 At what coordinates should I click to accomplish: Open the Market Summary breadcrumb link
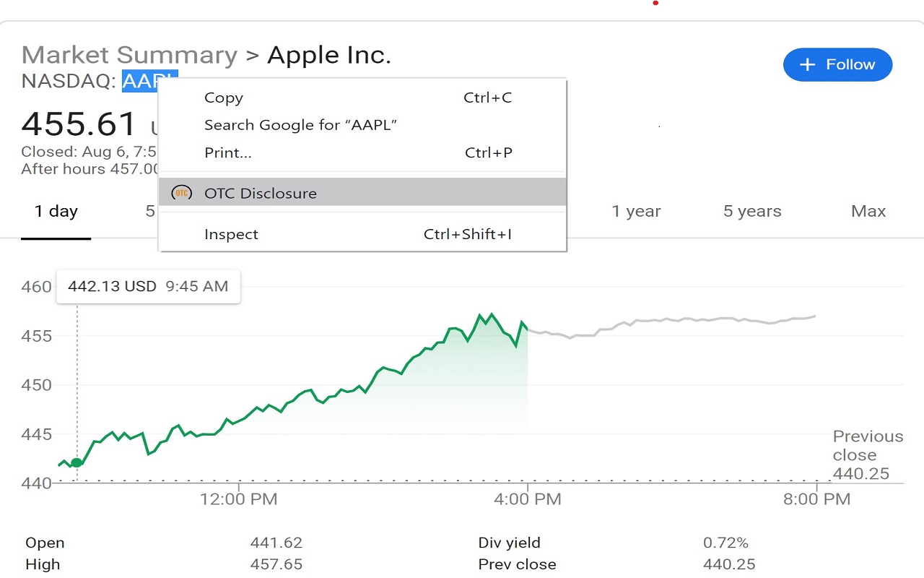(130, 55)
